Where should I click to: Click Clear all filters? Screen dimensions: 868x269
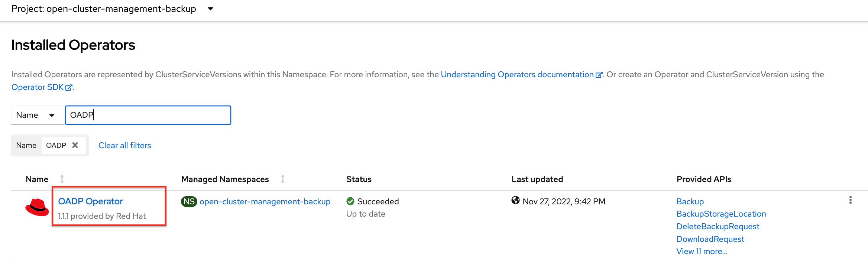(124, 146)
